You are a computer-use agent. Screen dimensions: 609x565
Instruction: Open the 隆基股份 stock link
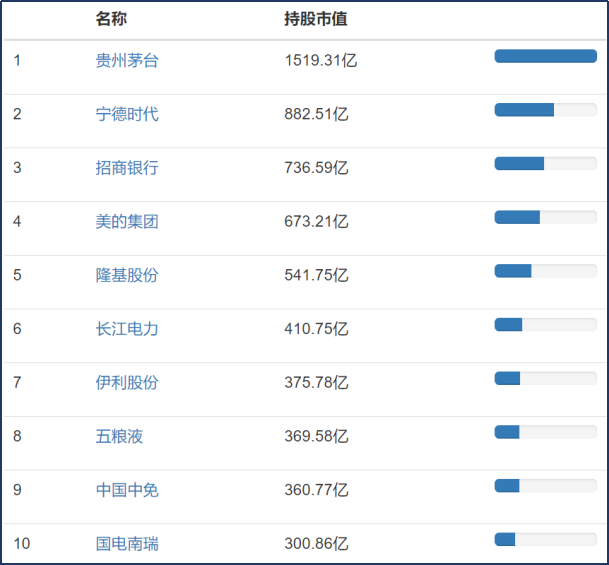(127, 275)
